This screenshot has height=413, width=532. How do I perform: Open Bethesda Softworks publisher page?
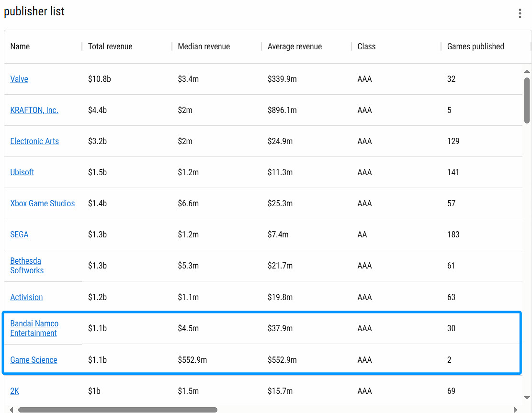[27, 266]
